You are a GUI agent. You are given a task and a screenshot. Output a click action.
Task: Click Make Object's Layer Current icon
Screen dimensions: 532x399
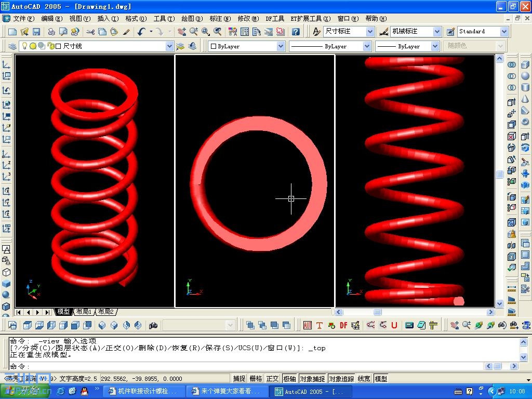[180, 46]
